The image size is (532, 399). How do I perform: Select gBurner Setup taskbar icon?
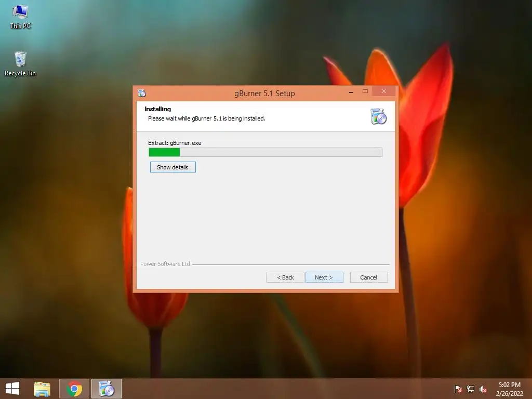(106, 389)
